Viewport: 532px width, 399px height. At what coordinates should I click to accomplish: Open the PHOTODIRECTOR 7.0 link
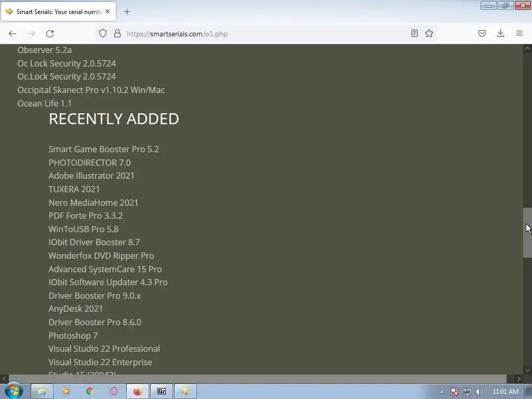pyautogui.click(x=89, y=163)
